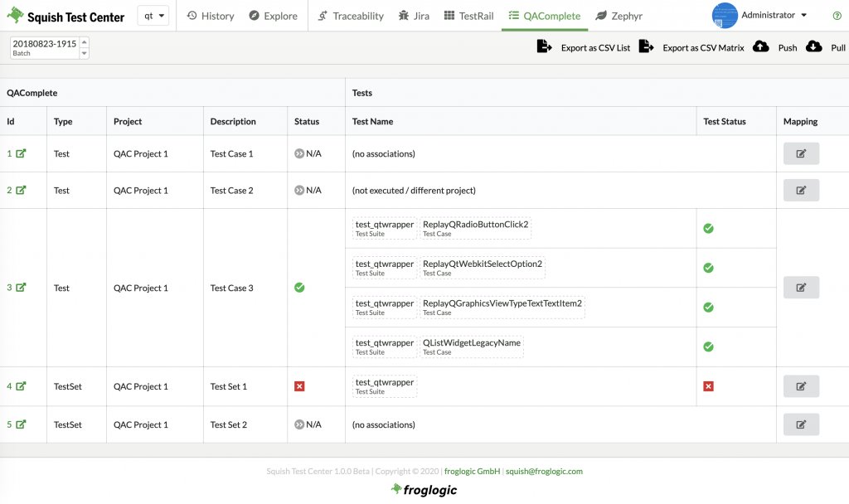Open external link icon for ID 3
849x504 pixels.
[x=22, y=288]
